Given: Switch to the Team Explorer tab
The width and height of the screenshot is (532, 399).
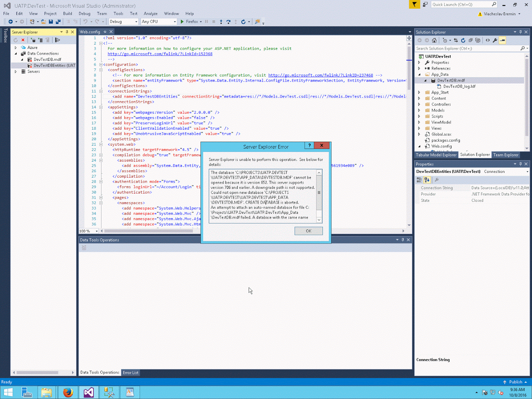Looking at the screenshot, I should coord(506,155).
